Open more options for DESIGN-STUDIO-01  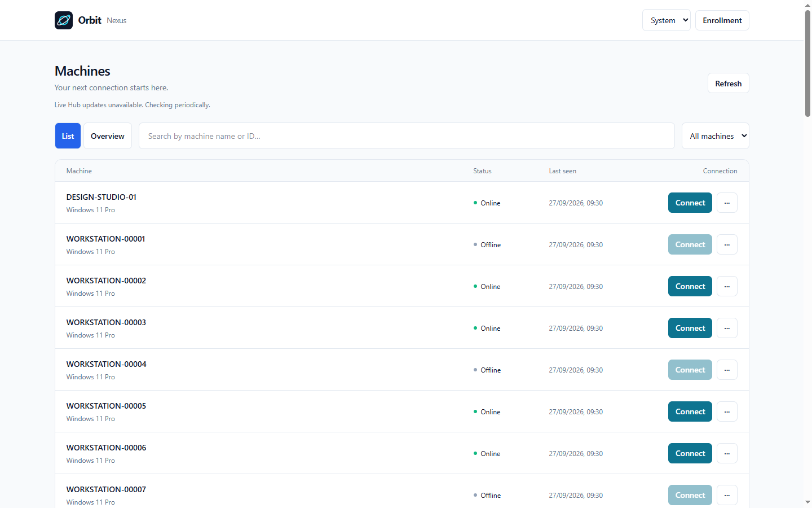[x=727, y=203]
